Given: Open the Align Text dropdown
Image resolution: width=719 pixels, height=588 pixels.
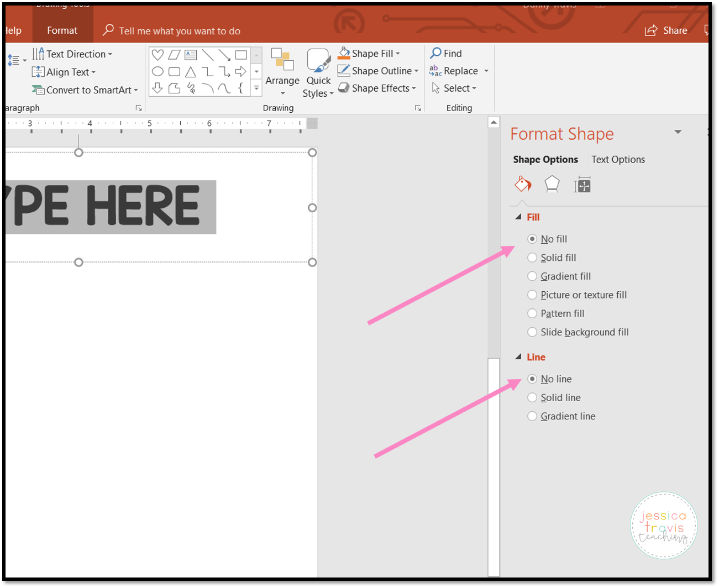Looking at the screenshot, I should coord(64,72).
